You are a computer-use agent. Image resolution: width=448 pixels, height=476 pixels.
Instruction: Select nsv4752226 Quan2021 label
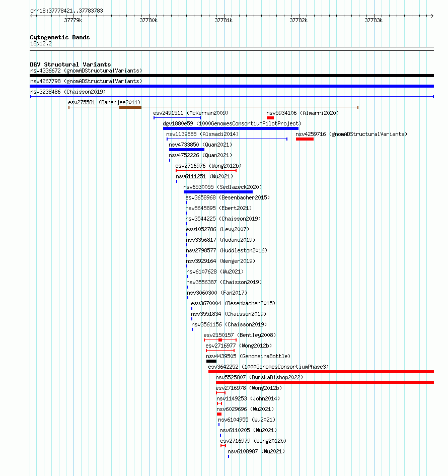(200, 156)
